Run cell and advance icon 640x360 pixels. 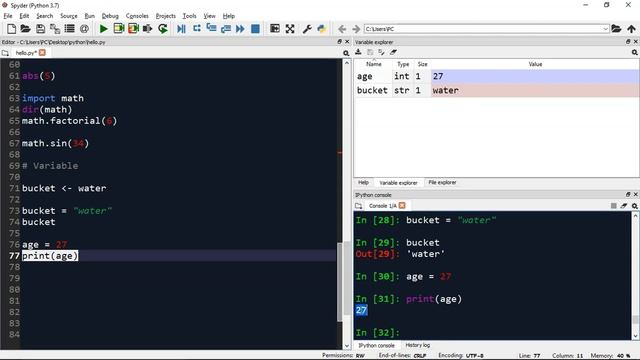tap(133, 29)
